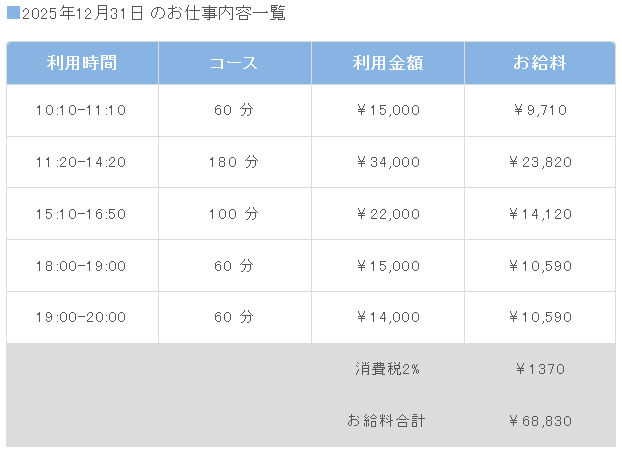Select the 11:20-14:20 time cell
622x451 pixels.
pos(81,162)
